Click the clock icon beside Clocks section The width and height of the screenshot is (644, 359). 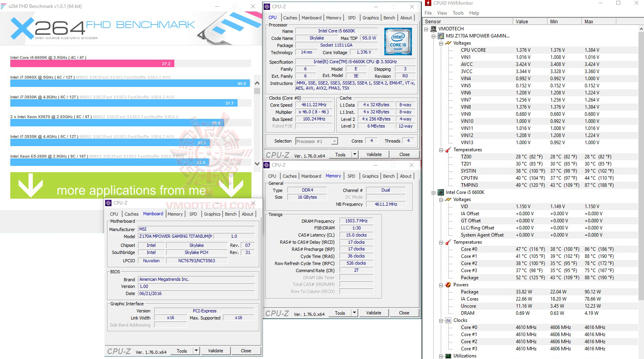[448, 320]
